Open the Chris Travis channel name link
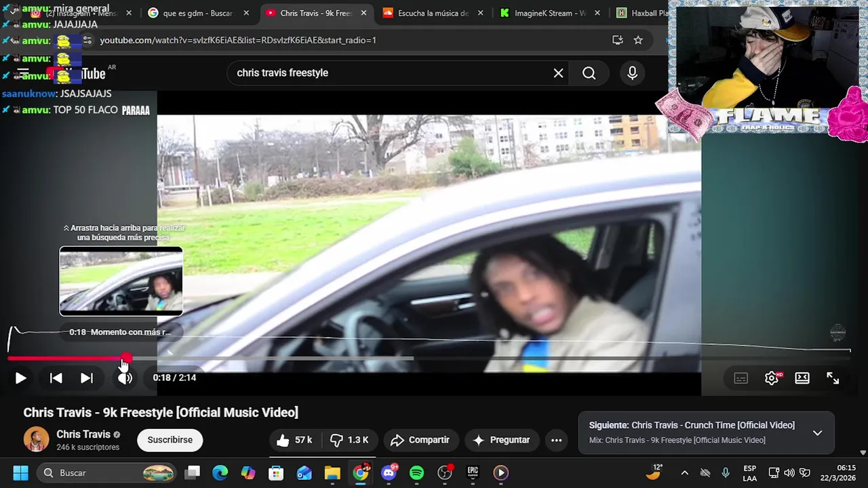Viewport: 868px width, 488px height. pos(83,434)
